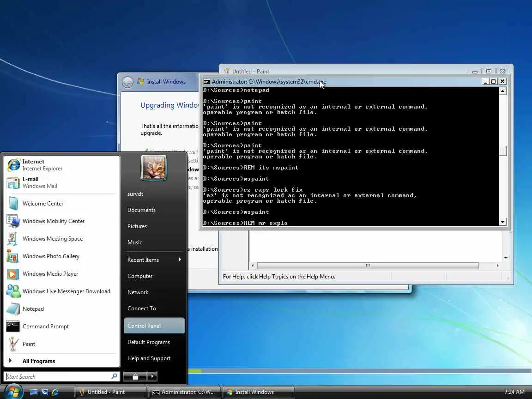
Task: Open Command Prompt from the Start menu
Action: (62, 326)
